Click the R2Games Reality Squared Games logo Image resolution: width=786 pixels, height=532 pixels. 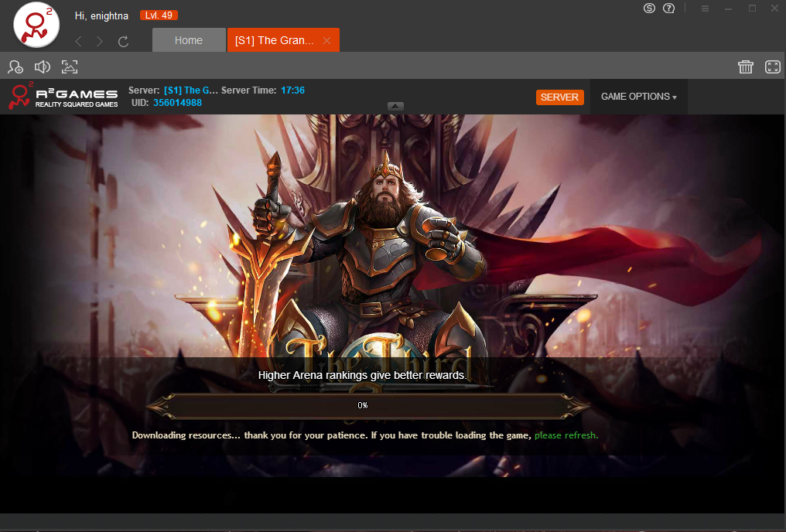(x=63, y=97)
